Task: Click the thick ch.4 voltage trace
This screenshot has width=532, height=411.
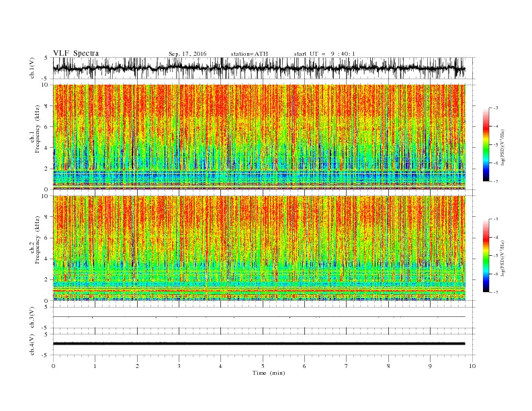Action: click(259, 344)
